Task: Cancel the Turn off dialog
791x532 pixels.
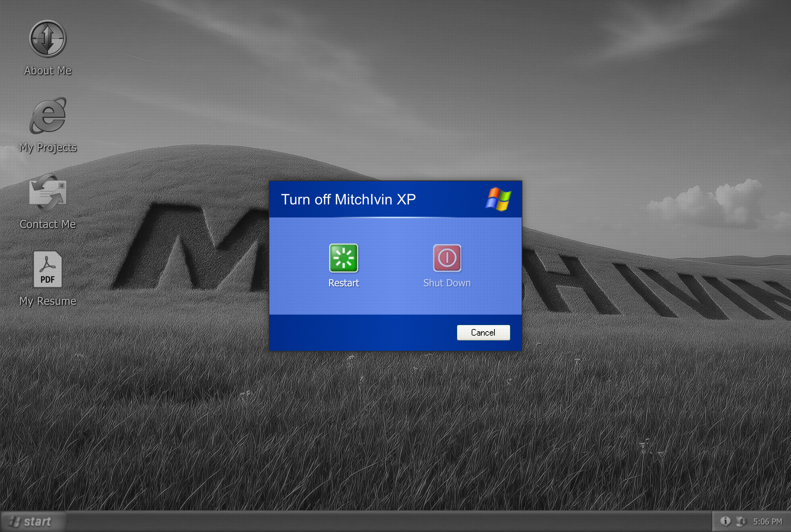Action: (483, 332)
